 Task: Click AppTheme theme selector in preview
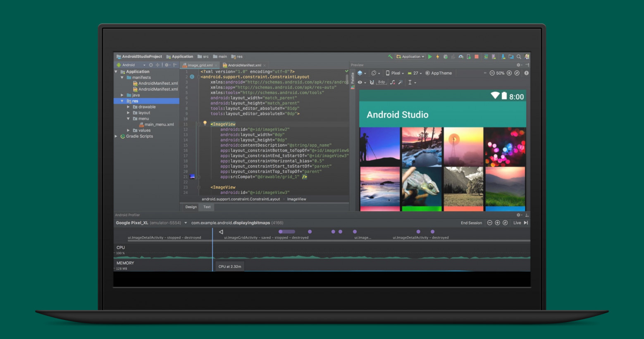[439, 73]
